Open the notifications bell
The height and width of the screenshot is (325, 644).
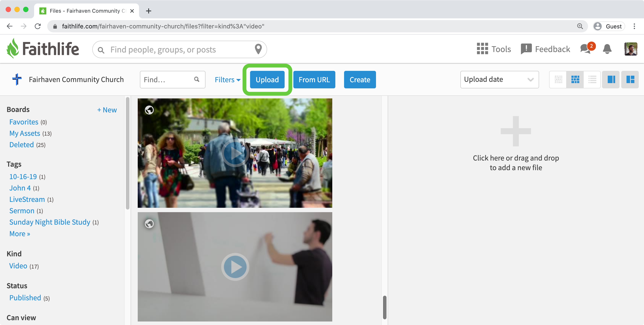[607, 49]
